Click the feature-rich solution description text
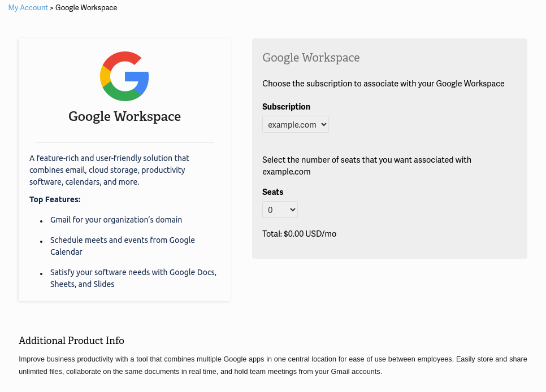The width and height of the screenshot is (546, 392). 109,170
